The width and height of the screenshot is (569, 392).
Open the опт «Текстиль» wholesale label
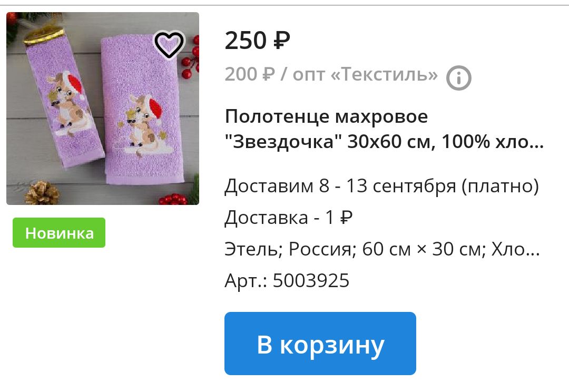tap(366, 74)
